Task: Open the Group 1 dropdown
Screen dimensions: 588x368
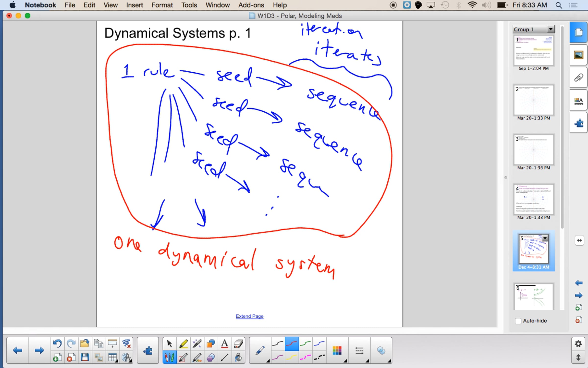Action: coord(551,29)
